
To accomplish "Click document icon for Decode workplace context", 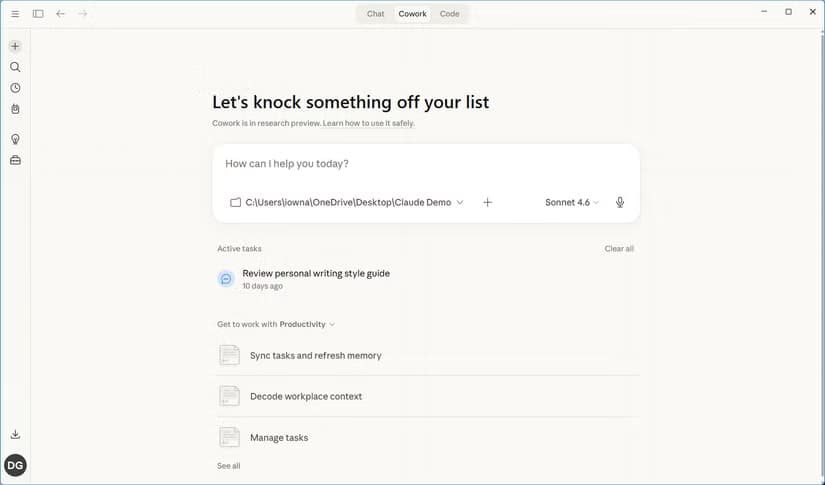I will (229, 396).
